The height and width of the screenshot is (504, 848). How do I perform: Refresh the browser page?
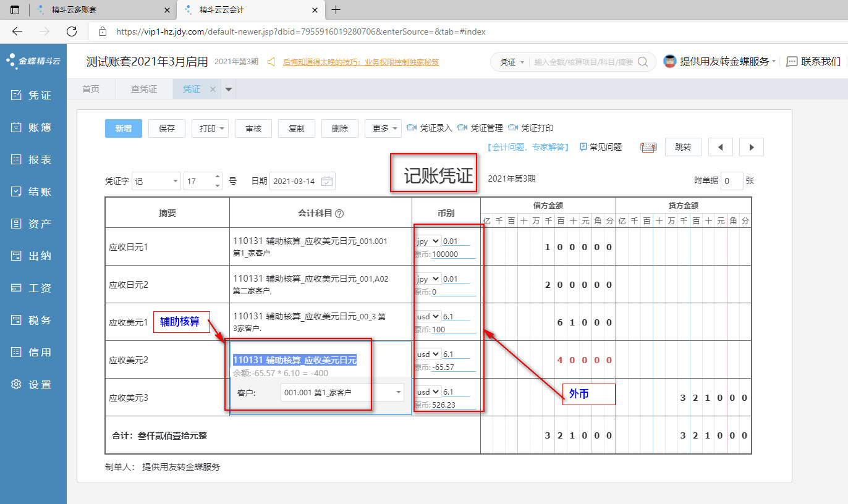click(72, 31)
